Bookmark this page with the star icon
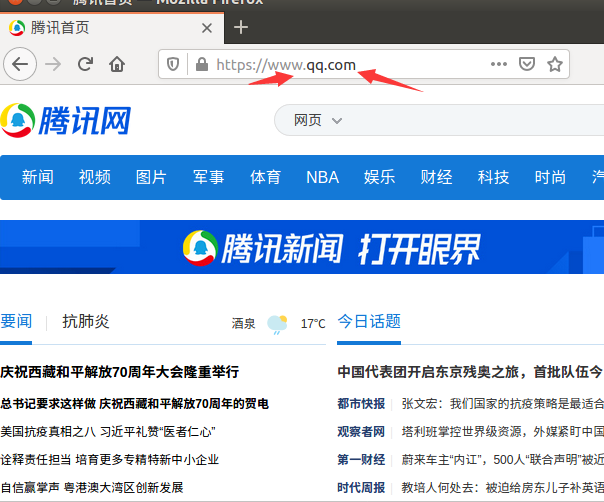This screenshot has height=502, width=604. pyautogui.click(x=555, y=64)
